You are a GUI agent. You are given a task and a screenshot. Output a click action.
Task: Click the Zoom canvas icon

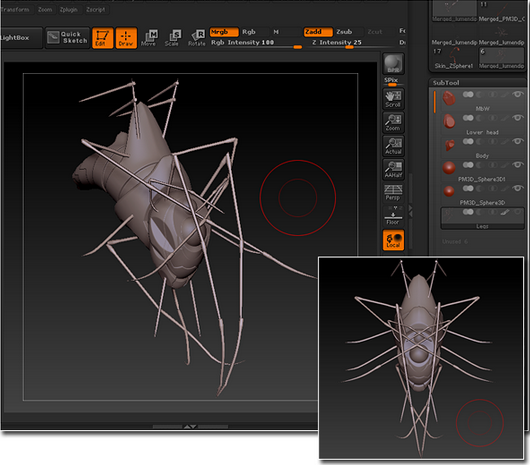tap(393, 122)
